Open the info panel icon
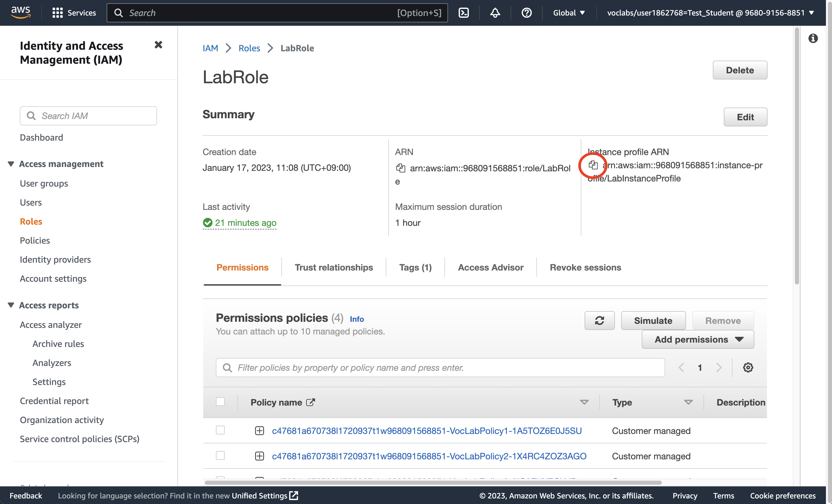The width and height of the screenshot is (832, 504). 813,39
